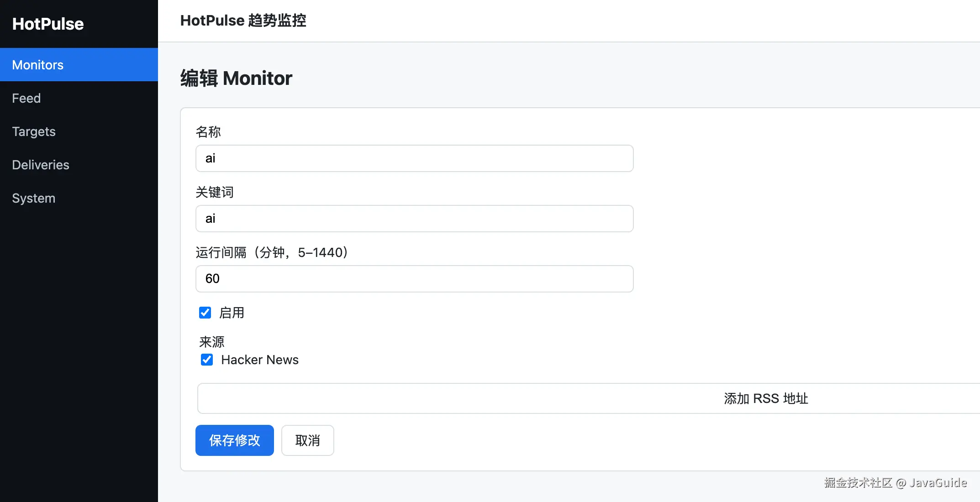Save changes with 保存修改 button
The height and width of the screenshot is (502, 980).
(235, 440)
